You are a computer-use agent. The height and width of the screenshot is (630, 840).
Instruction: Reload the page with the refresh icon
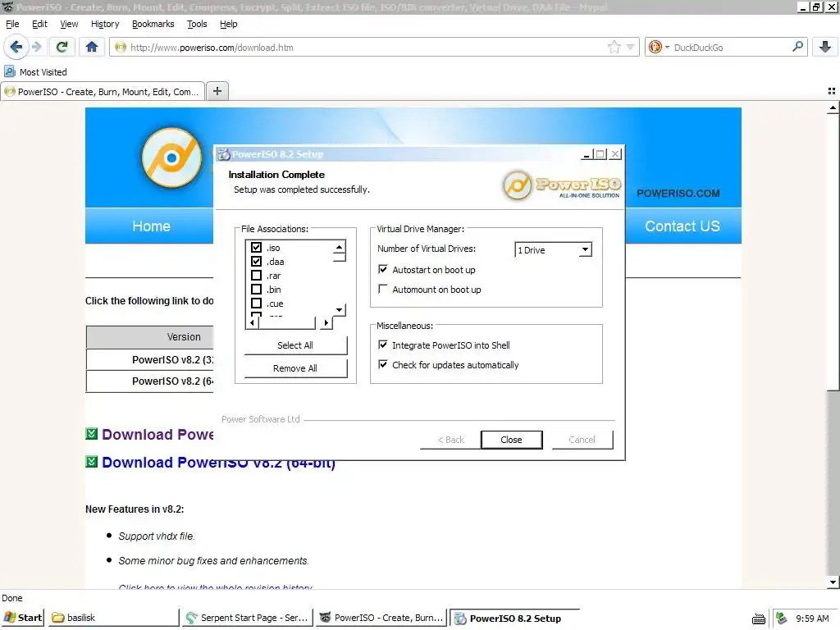62,47
